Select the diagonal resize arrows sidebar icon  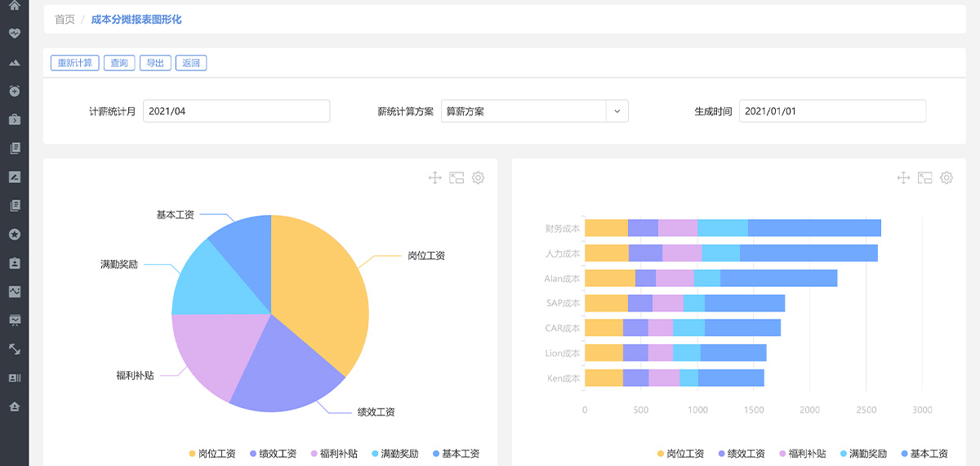[x=14, y=349]
